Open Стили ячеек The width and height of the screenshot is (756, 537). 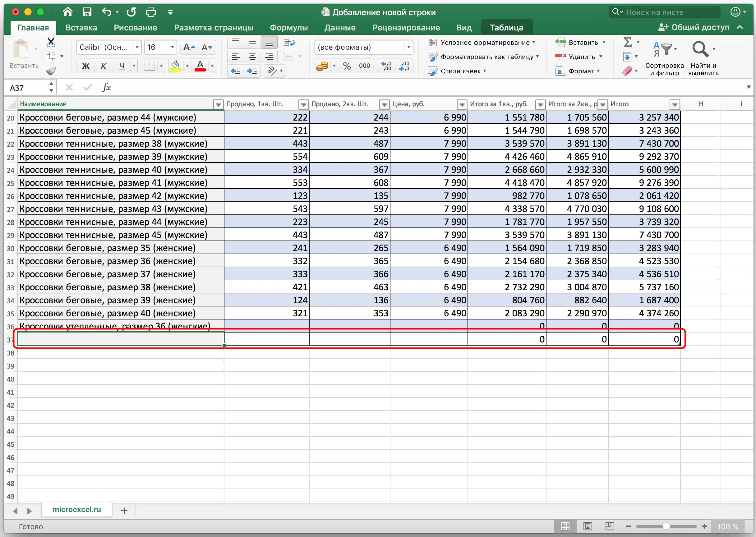pos(457,71)
